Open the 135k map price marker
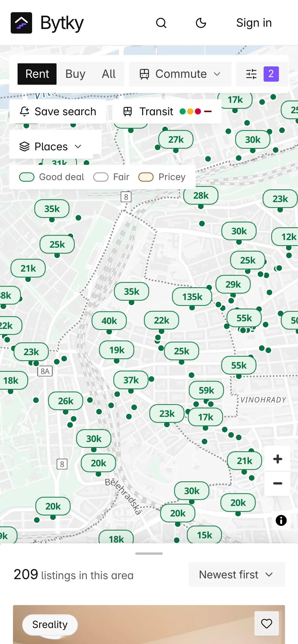298x644 pixels. 192,297
